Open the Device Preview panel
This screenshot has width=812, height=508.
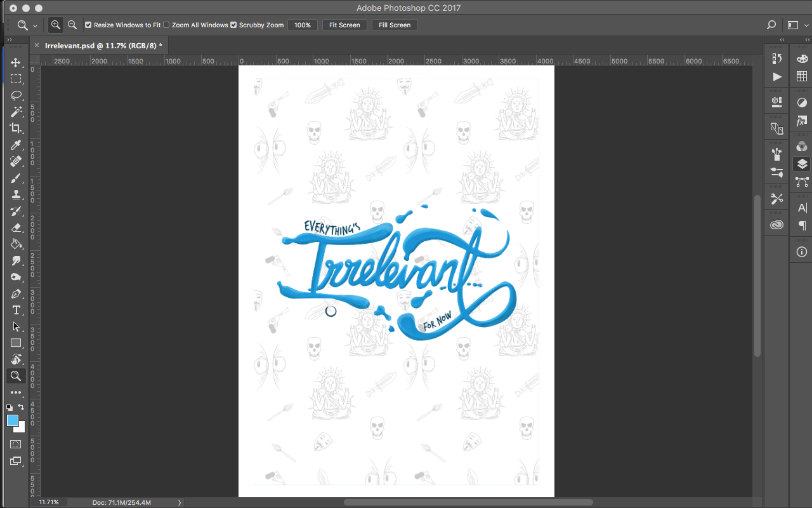click(x=777, y=129)
